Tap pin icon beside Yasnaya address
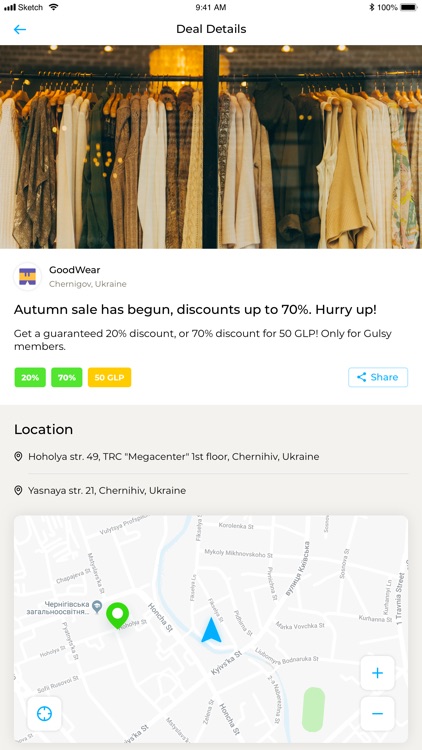This screenshot has height=750, width=422. pos(18,490)
